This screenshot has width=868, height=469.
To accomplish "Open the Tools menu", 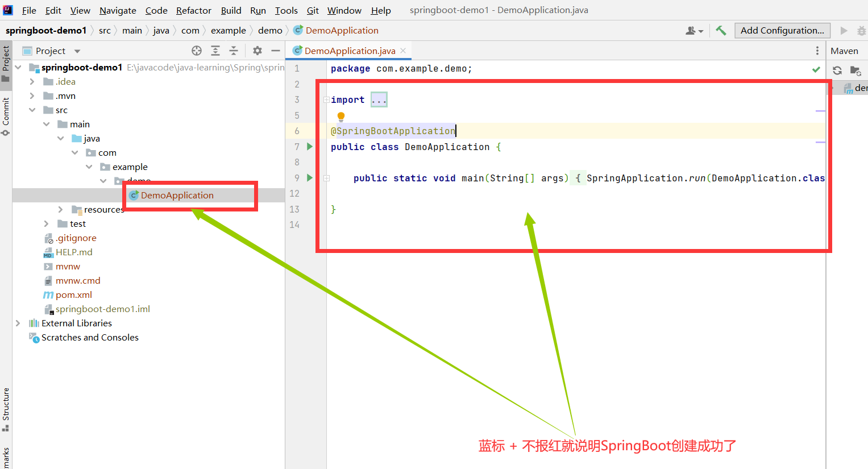I will [x=286, y=10].
